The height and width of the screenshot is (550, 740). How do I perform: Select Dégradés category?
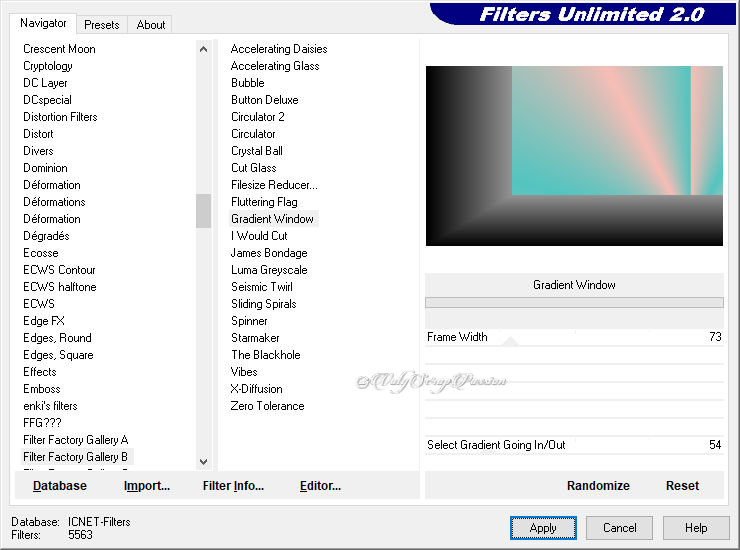coord(46,236)
